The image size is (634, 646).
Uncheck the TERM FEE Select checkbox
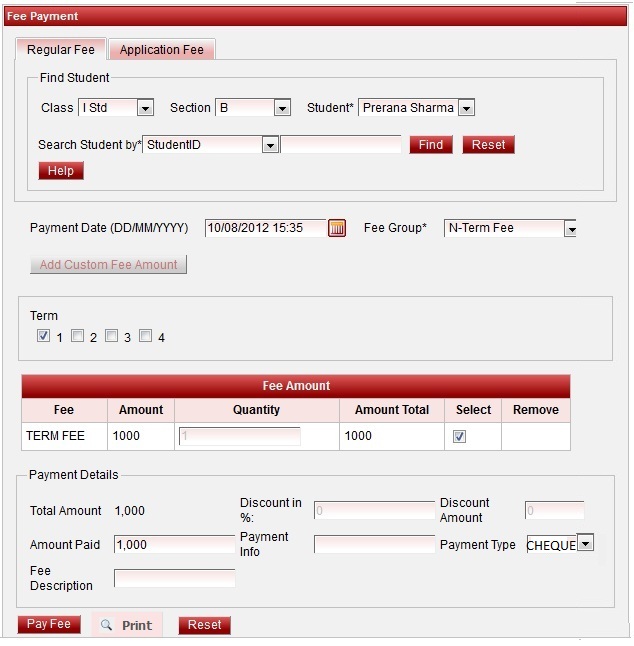[x=460, y=436]
